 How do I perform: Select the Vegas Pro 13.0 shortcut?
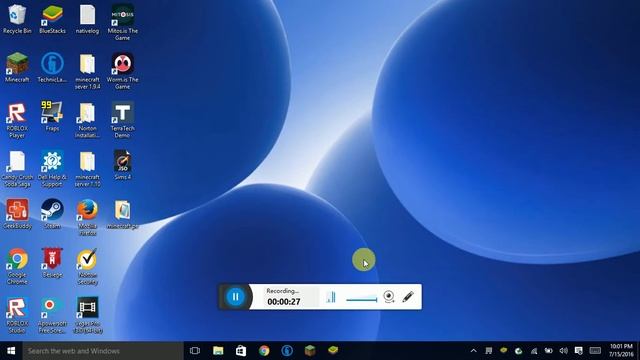(x=87, y=315)
